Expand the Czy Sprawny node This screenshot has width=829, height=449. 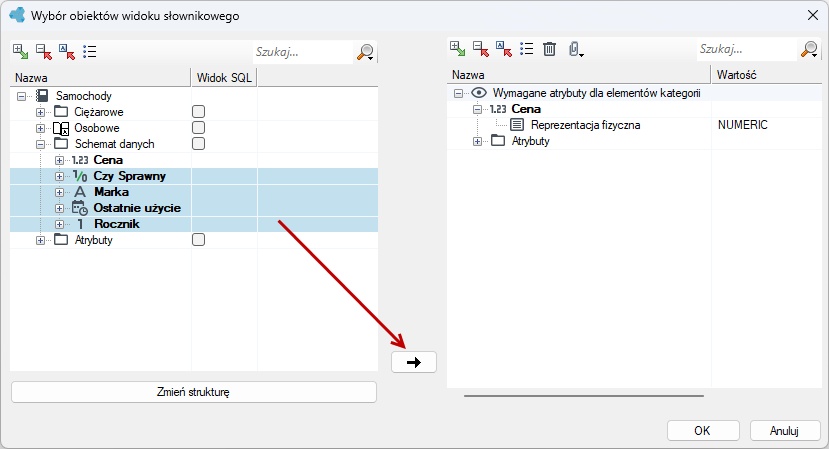pyautogui.click(x=59, y=176)
